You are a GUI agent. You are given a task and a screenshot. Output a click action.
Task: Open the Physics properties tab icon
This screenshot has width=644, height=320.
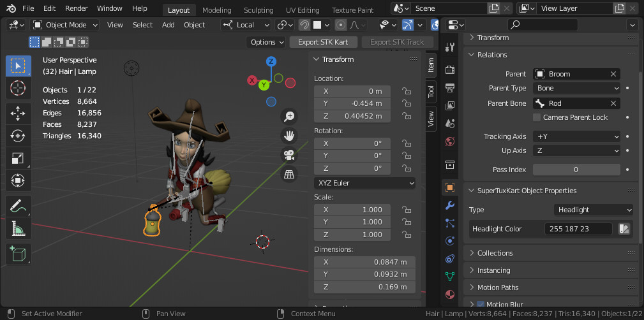450,241
